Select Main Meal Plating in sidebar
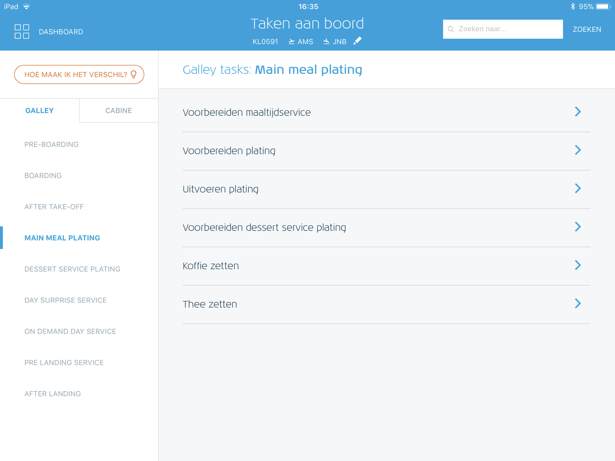 [x=62, y=238]
